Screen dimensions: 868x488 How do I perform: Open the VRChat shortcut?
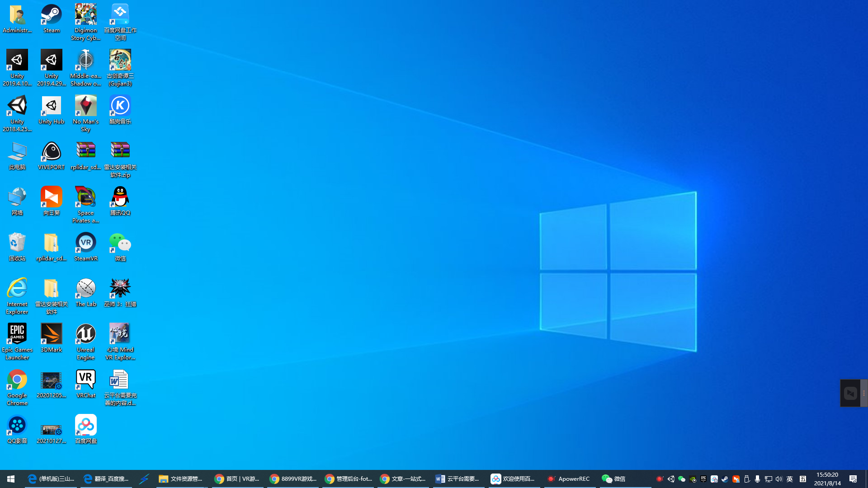85,384
